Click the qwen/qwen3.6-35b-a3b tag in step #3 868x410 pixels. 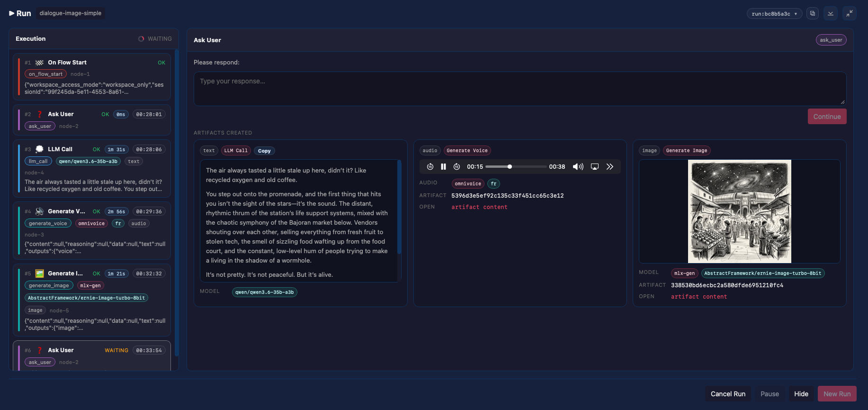tap(88, 161)
